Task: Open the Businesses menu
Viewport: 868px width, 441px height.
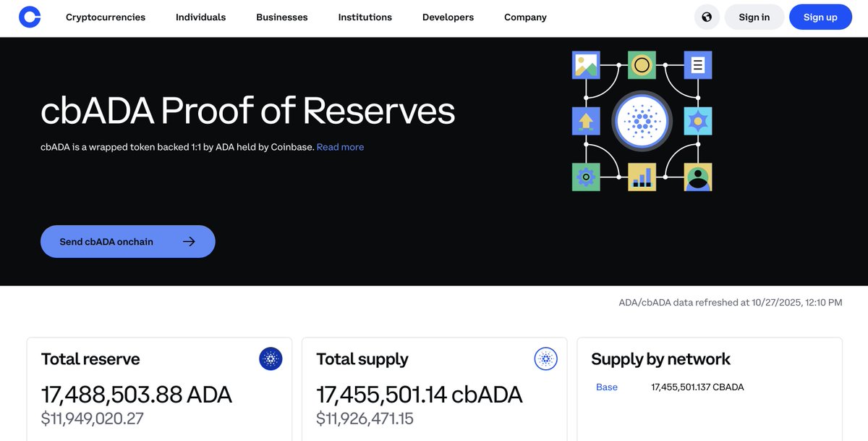Action: pyautogui.click(x=282, y=17)
